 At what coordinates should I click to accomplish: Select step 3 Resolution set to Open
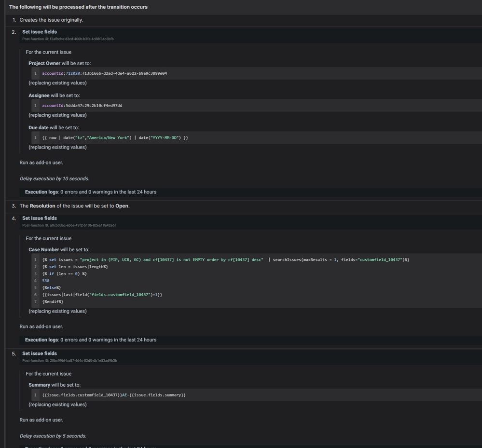[x=74, y=206]
